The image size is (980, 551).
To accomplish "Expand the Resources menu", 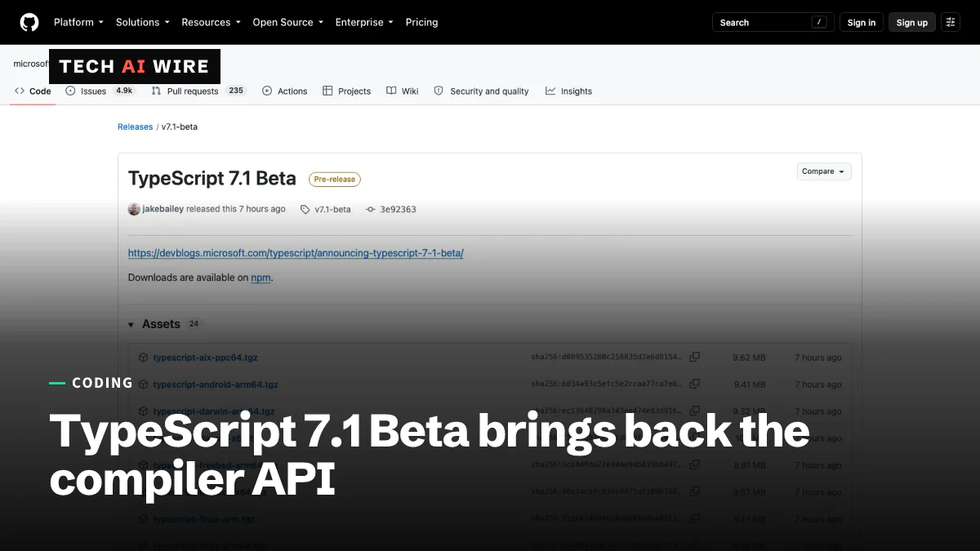I will (211, 22).
